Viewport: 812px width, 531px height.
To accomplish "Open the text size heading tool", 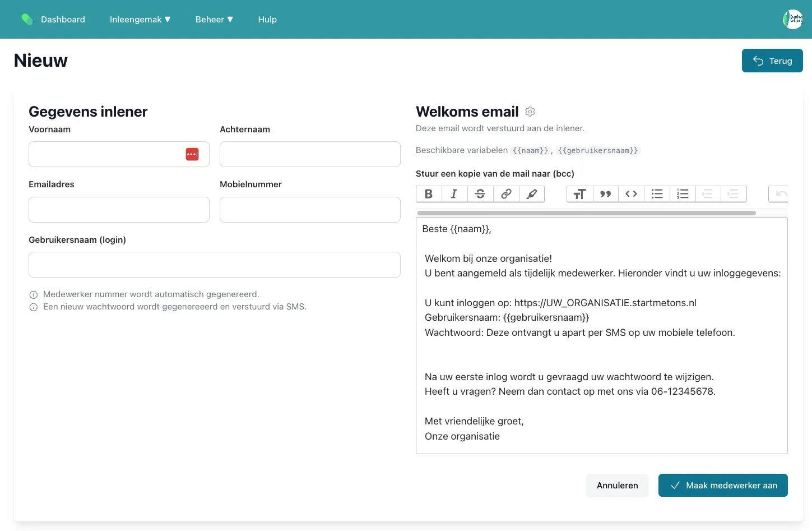I will pos(579,194).
